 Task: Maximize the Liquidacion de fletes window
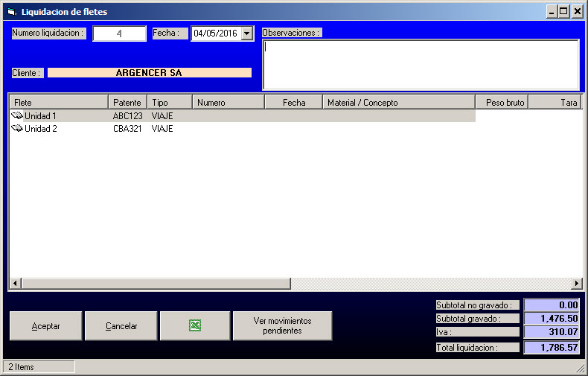click(563, 12)
